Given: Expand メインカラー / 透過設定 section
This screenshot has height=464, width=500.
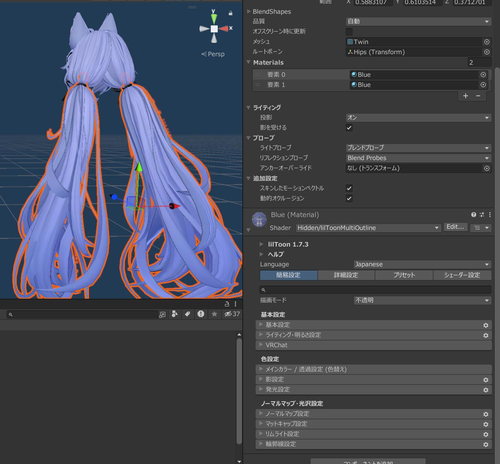Looking at the screenshot, I should 374,370.
